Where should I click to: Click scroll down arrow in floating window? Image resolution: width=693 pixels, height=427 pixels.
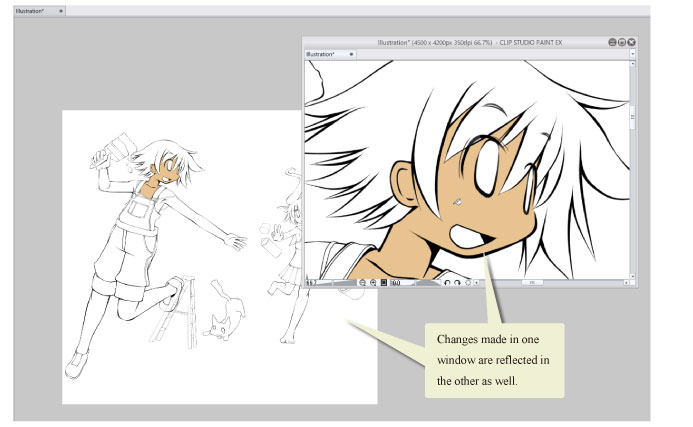(x=632, y=275)
